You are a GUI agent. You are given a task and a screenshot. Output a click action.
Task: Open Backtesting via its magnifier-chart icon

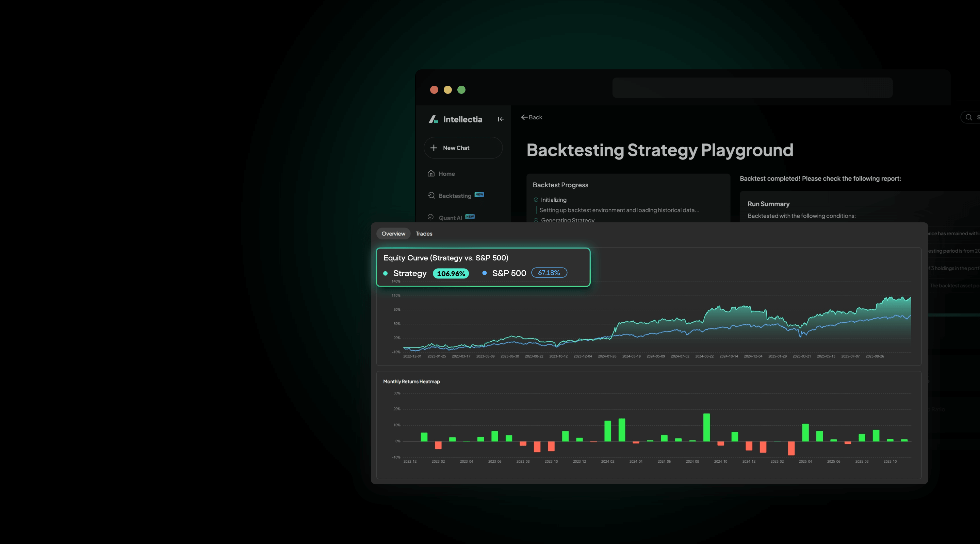tap(431, 195)
